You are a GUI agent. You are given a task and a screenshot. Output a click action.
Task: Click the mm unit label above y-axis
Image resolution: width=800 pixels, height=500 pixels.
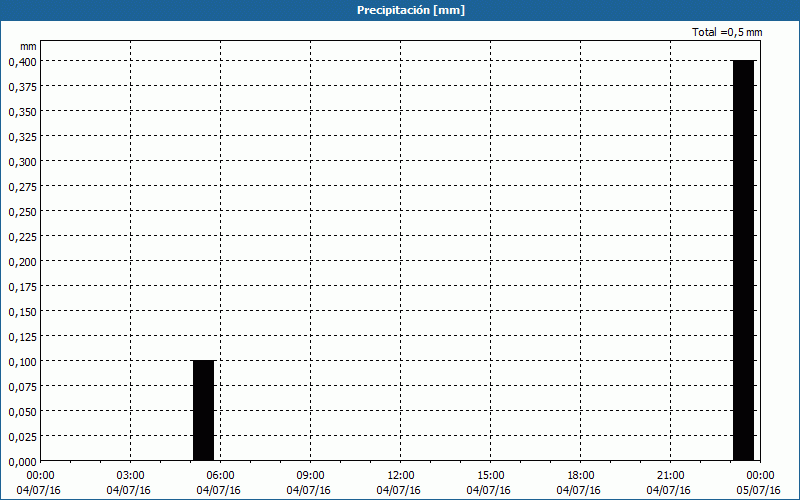(x=28, y=46)
